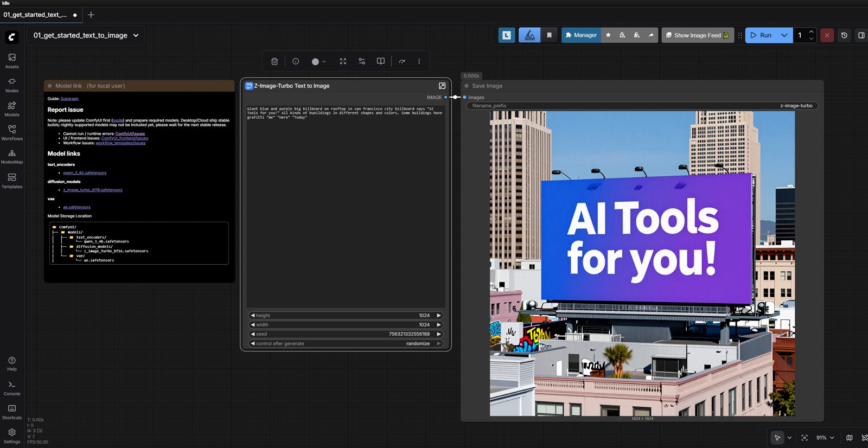Screen dimensions: 868x448
Task: Decrease height value with left arrow
Action: coord(253,315)
